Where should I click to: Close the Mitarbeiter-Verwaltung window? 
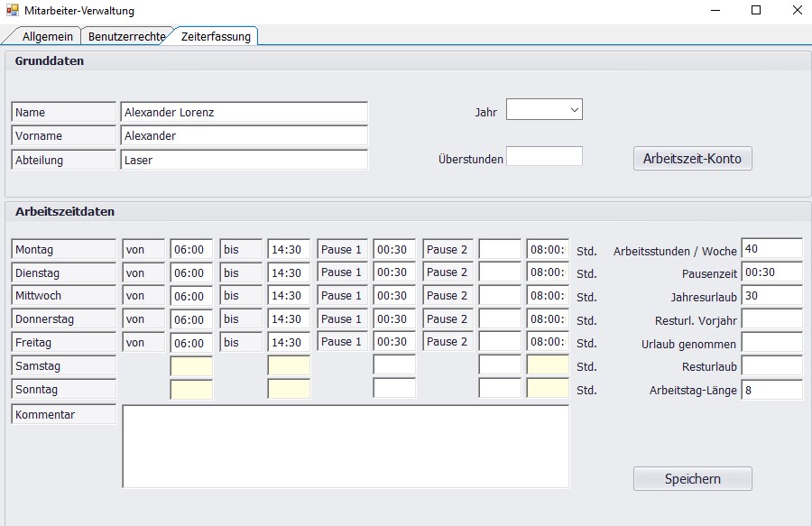798,10
